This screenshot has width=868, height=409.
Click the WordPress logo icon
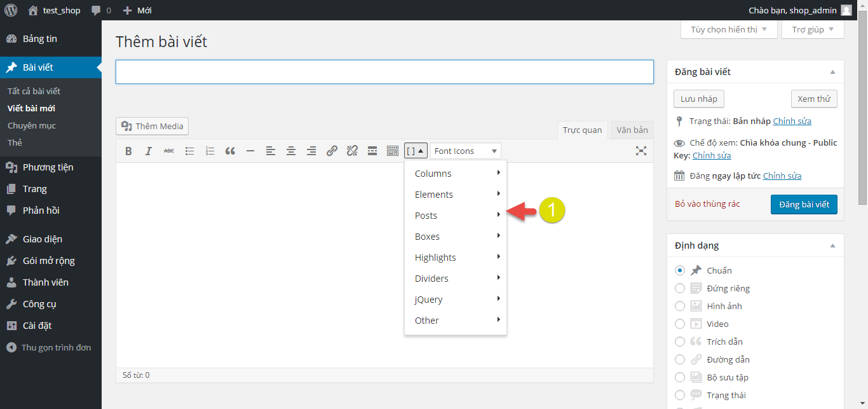11,10
